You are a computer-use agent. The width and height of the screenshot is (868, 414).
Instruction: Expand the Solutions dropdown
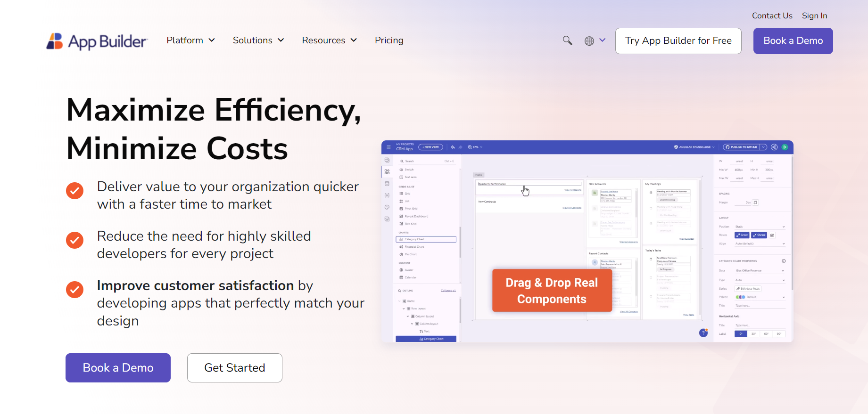258,41
